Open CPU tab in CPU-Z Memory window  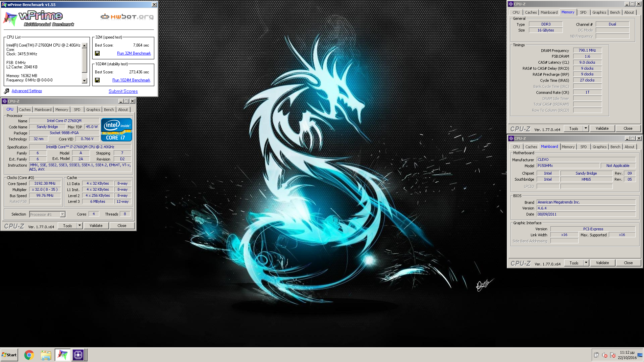coord(516,12)
